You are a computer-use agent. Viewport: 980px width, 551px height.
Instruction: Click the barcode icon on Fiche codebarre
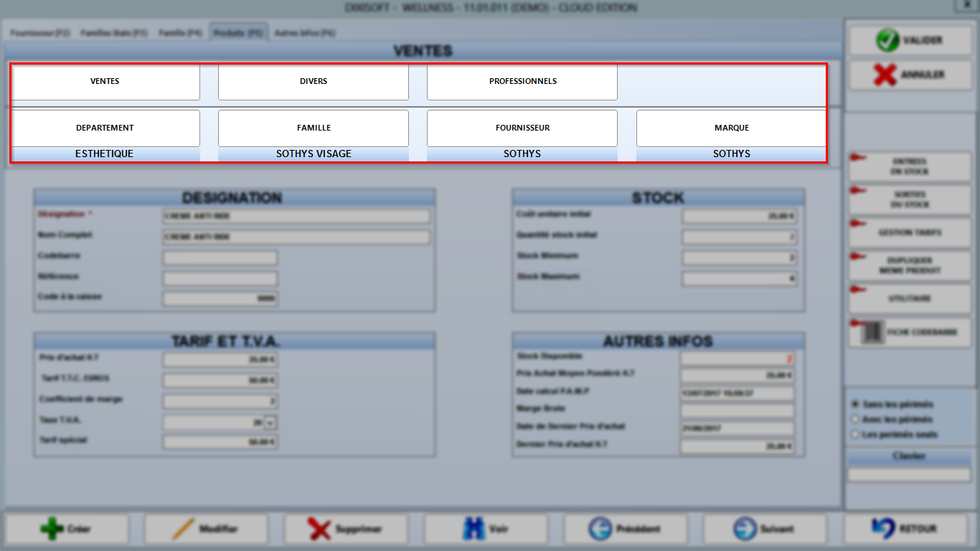tap(872, 332)
